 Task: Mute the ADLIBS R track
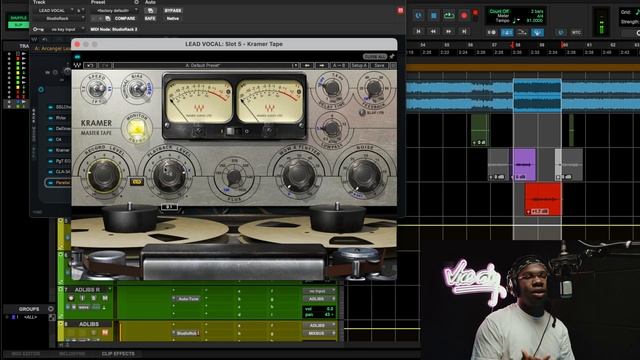105,298
